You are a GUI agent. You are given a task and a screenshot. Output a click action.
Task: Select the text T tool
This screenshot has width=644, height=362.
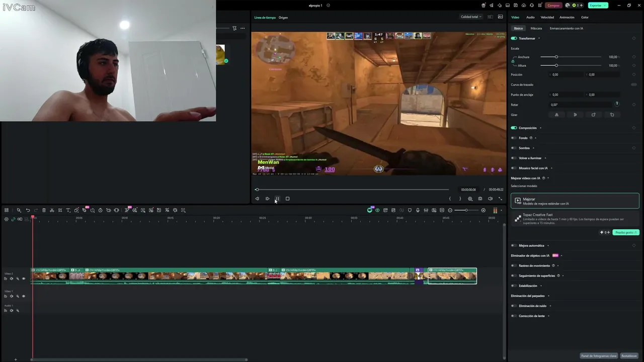point(68,210)
